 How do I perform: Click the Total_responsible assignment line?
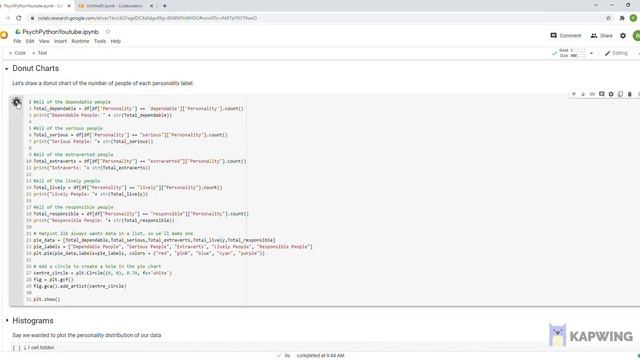pyautogui.click(x=141, y=214)
